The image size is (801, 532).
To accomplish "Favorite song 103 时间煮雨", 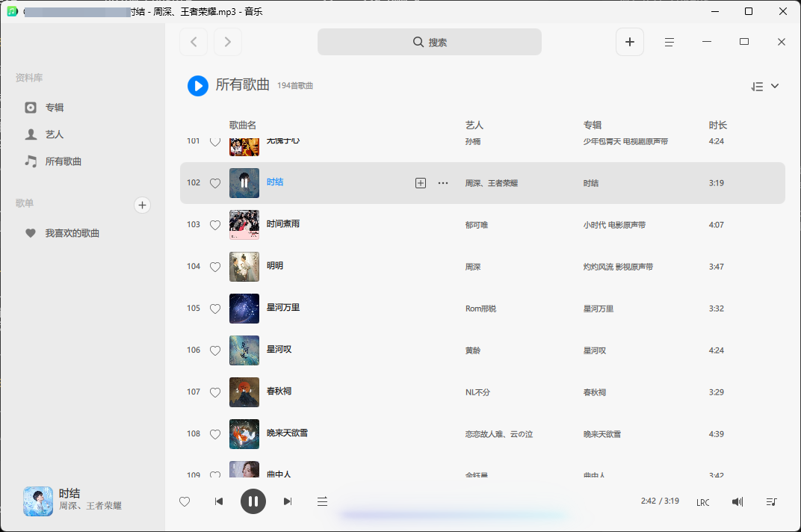I will click(215, 225).
